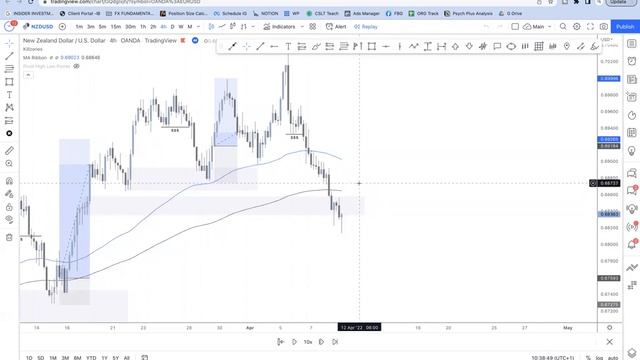Pick the text tool in favorites toolbar

point(288,47)
